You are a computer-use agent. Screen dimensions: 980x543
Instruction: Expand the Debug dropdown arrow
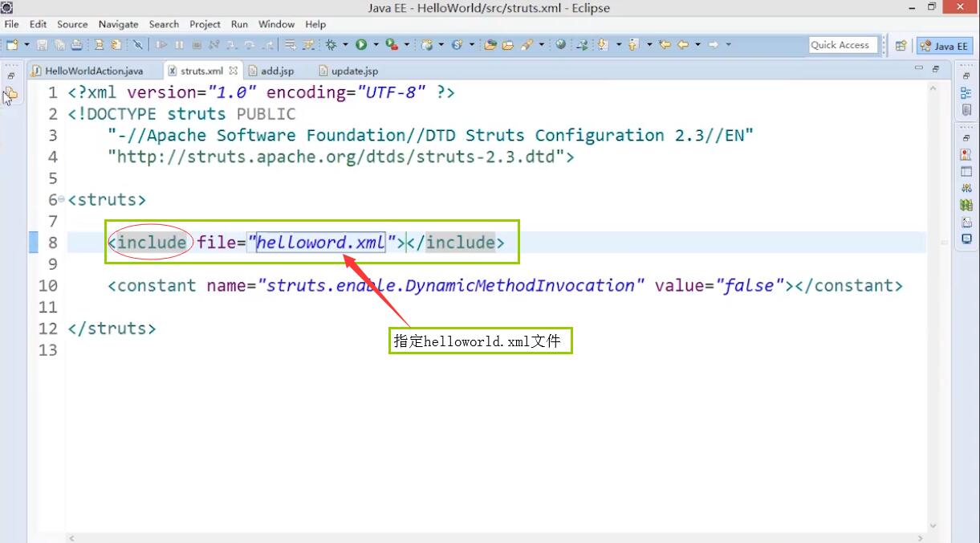point(346,45)
